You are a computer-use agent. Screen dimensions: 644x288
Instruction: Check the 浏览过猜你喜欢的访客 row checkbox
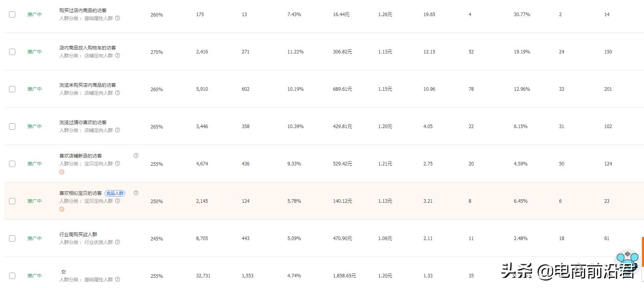click(12, 127)
